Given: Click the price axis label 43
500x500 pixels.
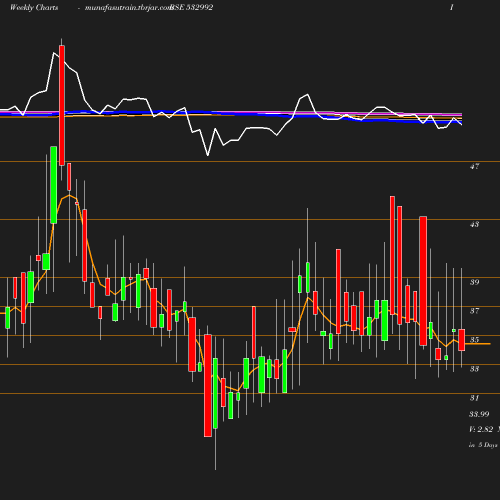Looking at the screenshot, I should 474,224.
